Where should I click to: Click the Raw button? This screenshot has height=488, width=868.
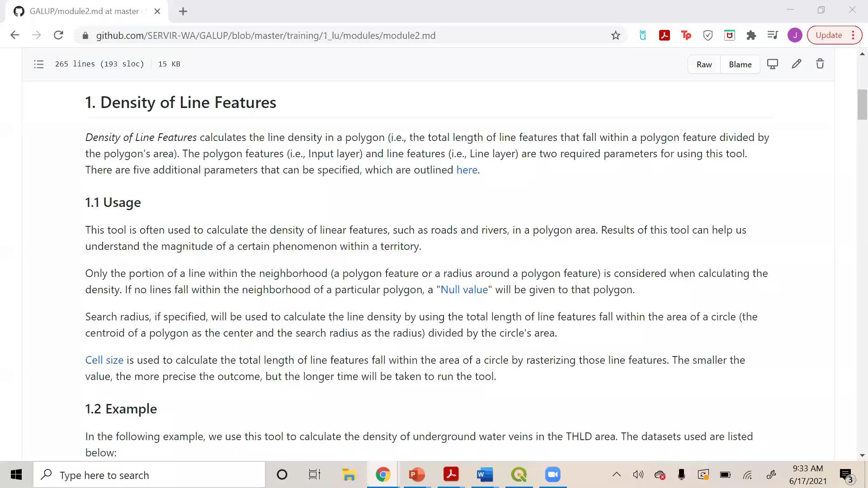(x=704, y=65)
